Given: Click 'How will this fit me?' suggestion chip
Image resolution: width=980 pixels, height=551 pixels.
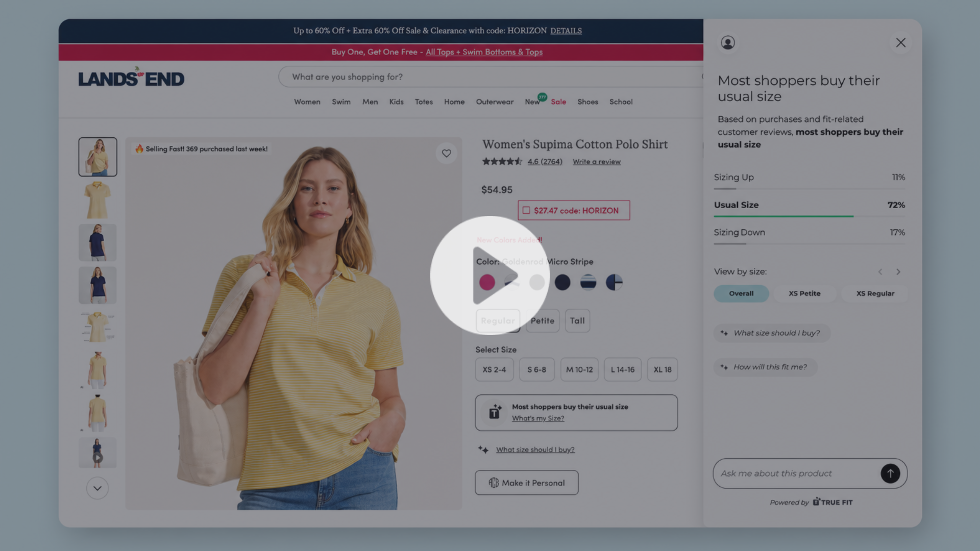Looking at the screenshot, I should coord(765,367).
